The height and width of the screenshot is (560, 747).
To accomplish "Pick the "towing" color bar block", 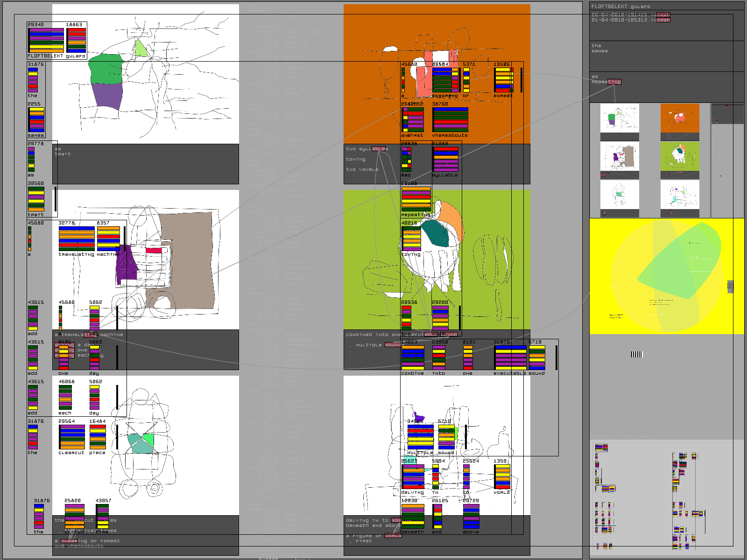I will point(411,239).
